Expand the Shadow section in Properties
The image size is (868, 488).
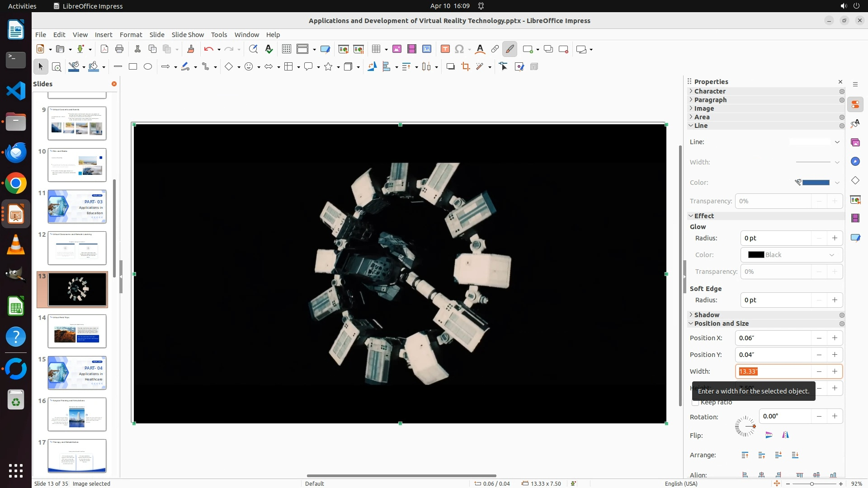tap(707, 315)
